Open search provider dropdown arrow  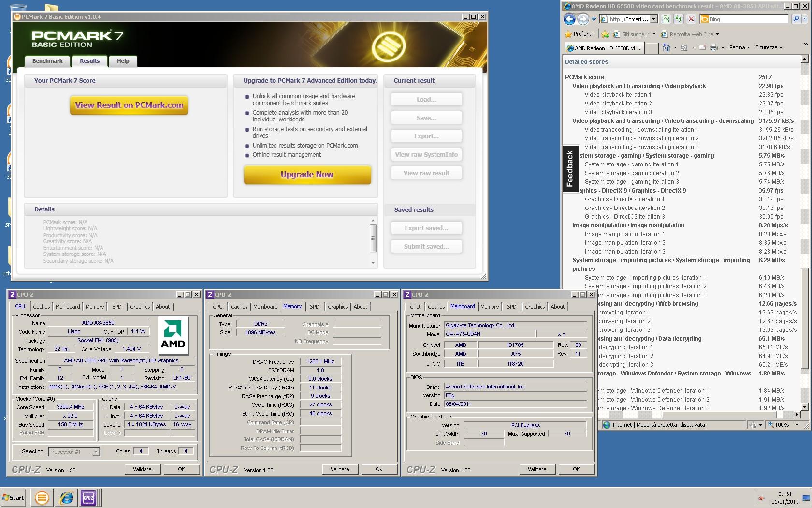[x=805, y=19]
